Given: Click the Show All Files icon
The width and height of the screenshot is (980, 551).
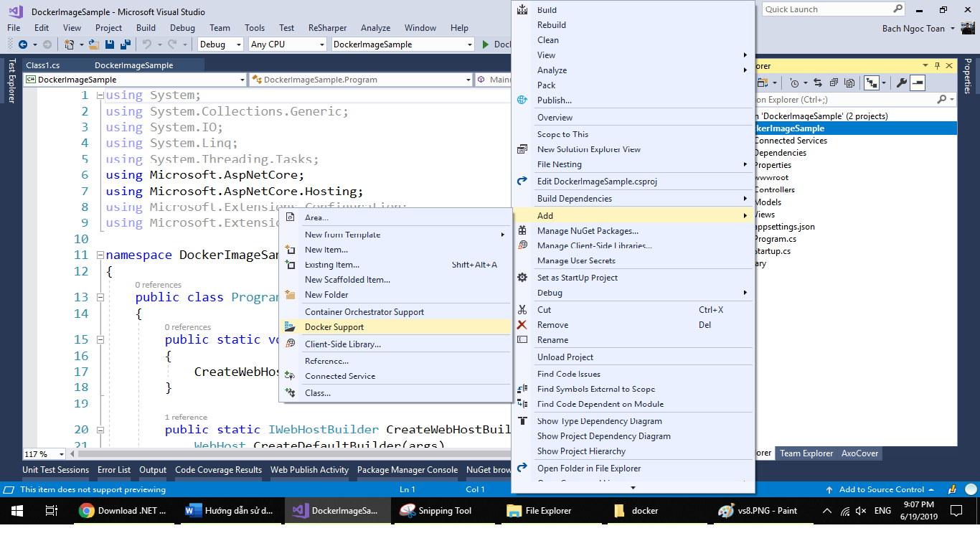Looking at the screenshot, I should click(x=849, y=83).
